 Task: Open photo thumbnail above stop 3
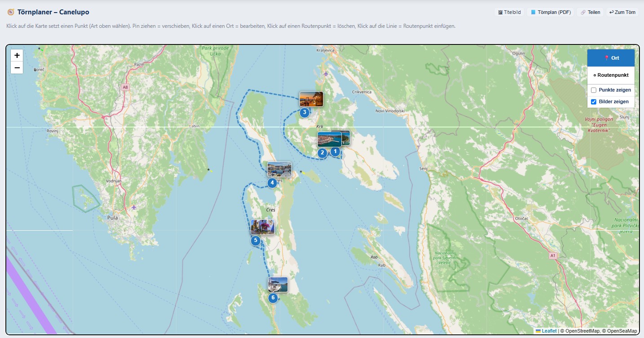(x=311, y=99)
